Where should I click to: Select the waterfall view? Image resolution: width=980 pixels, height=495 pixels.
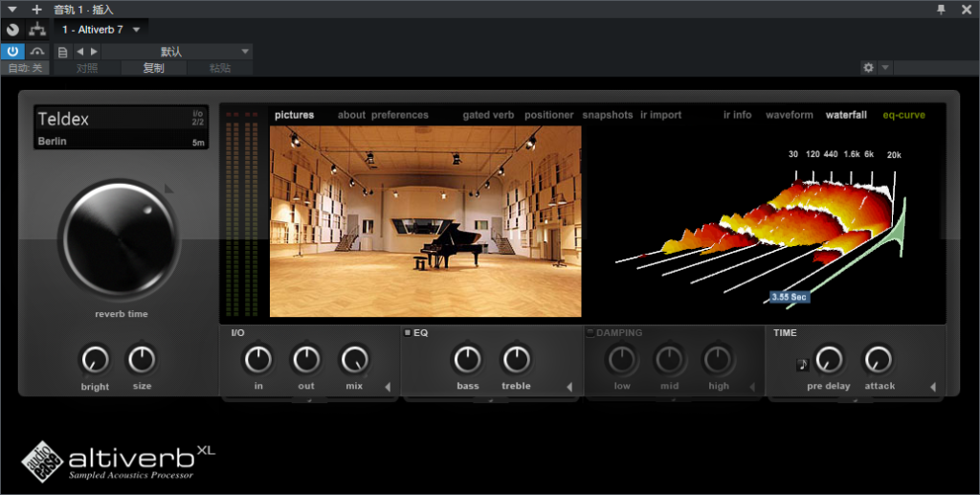(846, 115)
